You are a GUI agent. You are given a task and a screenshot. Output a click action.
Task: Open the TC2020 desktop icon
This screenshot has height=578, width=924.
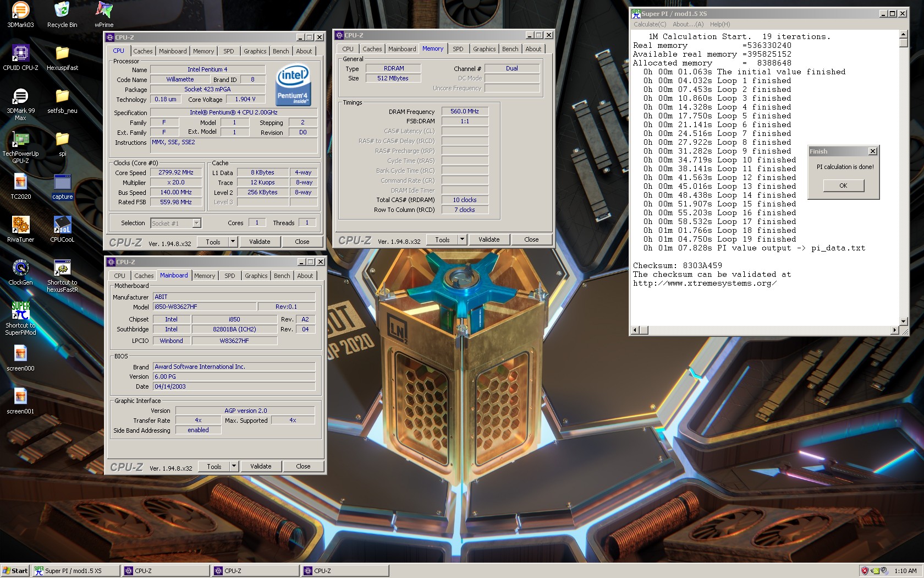point(20,187)
